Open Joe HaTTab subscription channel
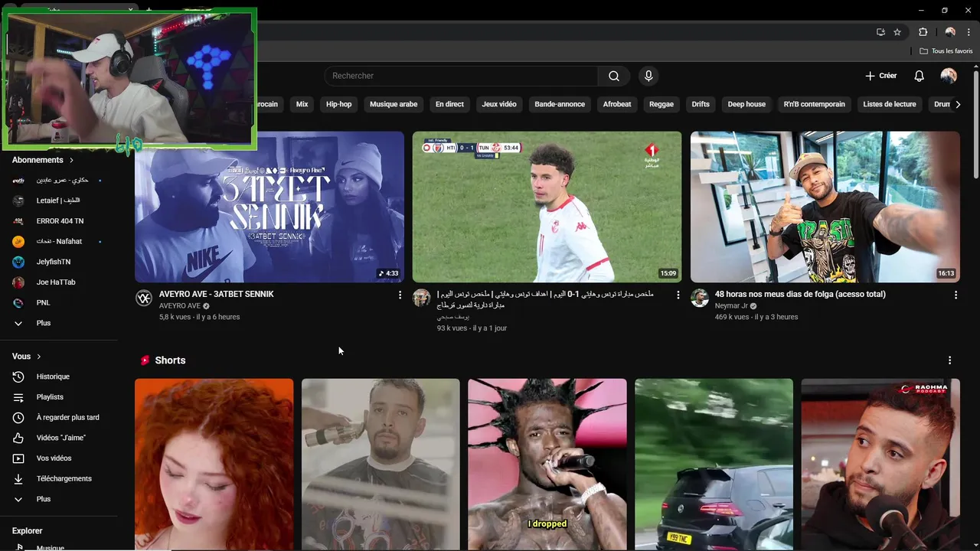Screen dimensions: 980x551 click(x=58, y=282)
